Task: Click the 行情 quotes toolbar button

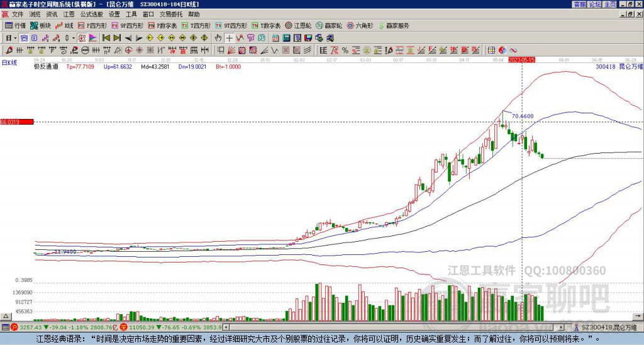Action: (x=16, y=26)
